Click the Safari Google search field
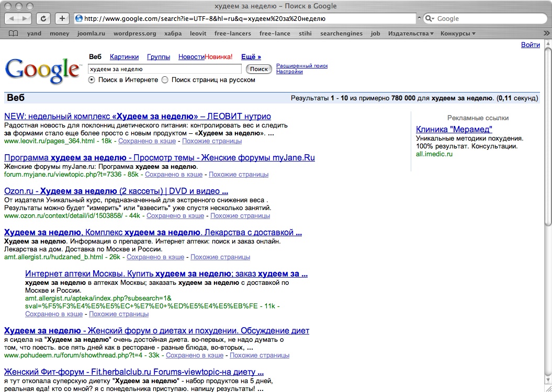552x392 pixels. [x=485, y=19]
